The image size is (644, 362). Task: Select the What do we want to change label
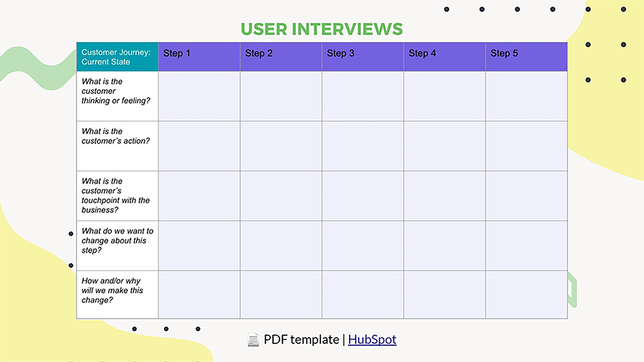click(x=117, y=241)
